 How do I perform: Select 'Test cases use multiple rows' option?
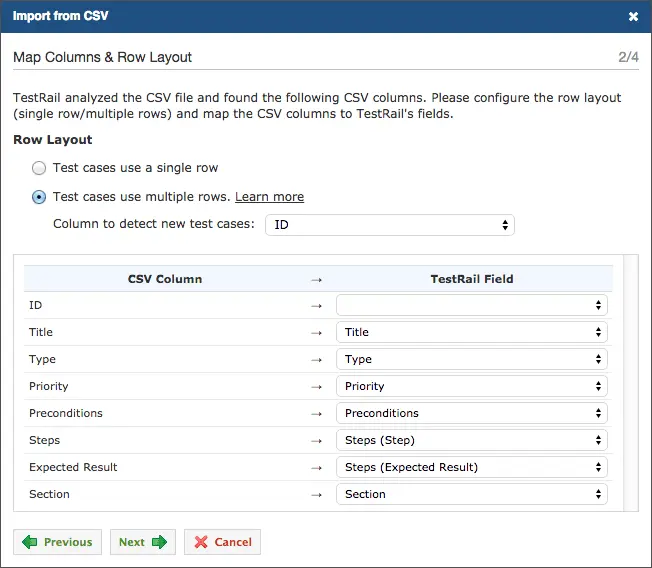(x=39, y=197)
